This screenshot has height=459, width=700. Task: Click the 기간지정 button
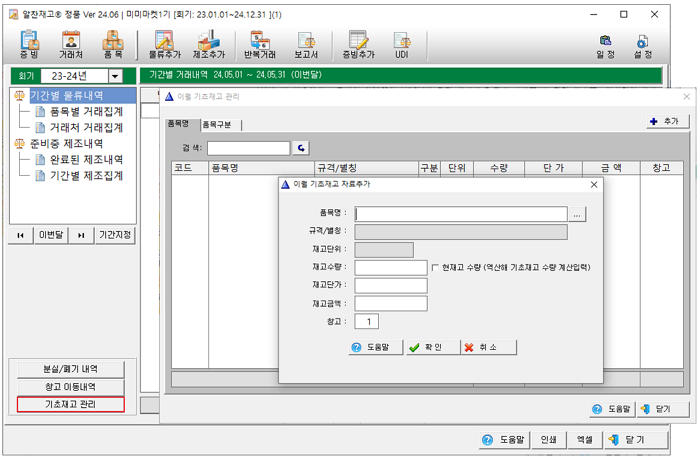pos(115,235)
